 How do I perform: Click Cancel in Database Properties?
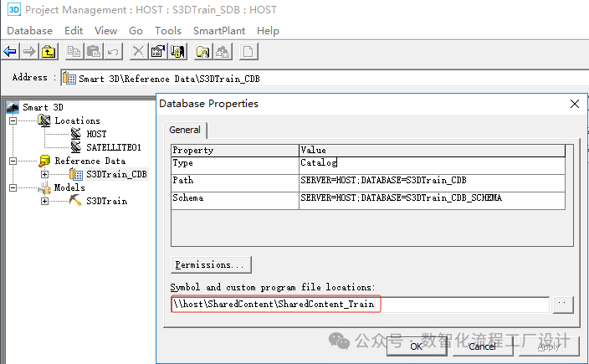[x=482, y=346]
